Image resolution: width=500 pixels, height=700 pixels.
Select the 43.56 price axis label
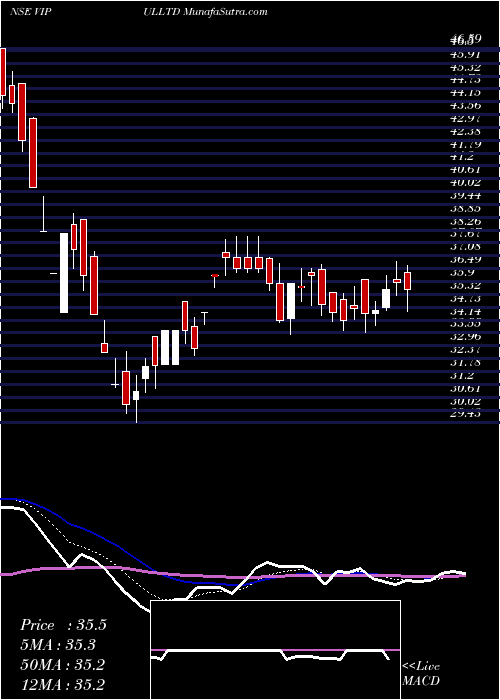[x=466, y=106]
